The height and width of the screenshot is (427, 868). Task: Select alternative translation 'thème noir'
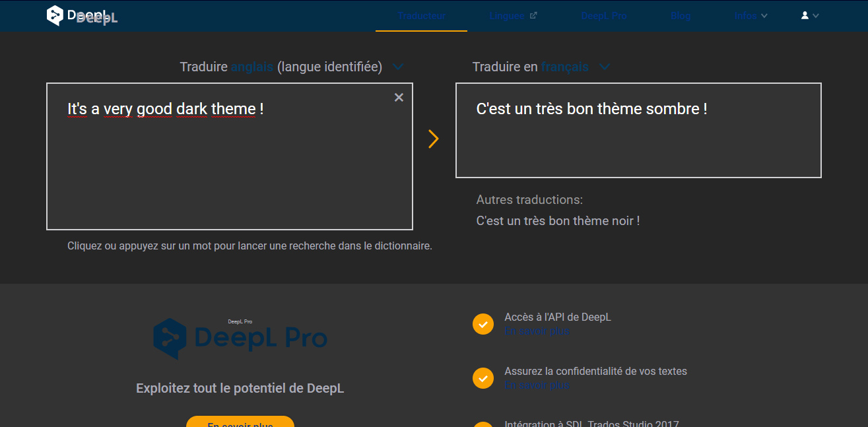pos(558,221)
